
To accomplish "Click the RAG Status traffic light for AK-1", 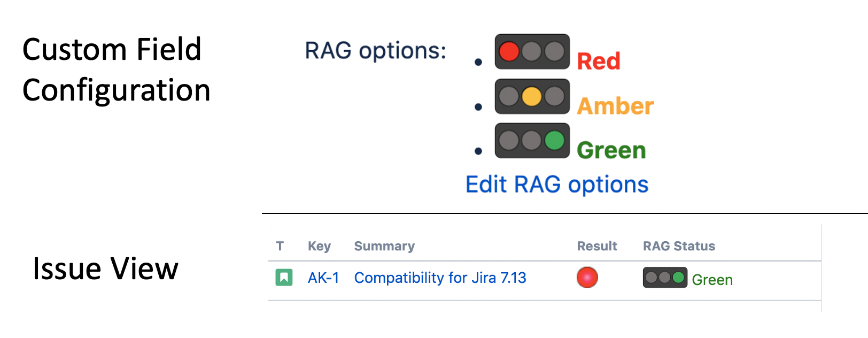I will click(664, 277).
